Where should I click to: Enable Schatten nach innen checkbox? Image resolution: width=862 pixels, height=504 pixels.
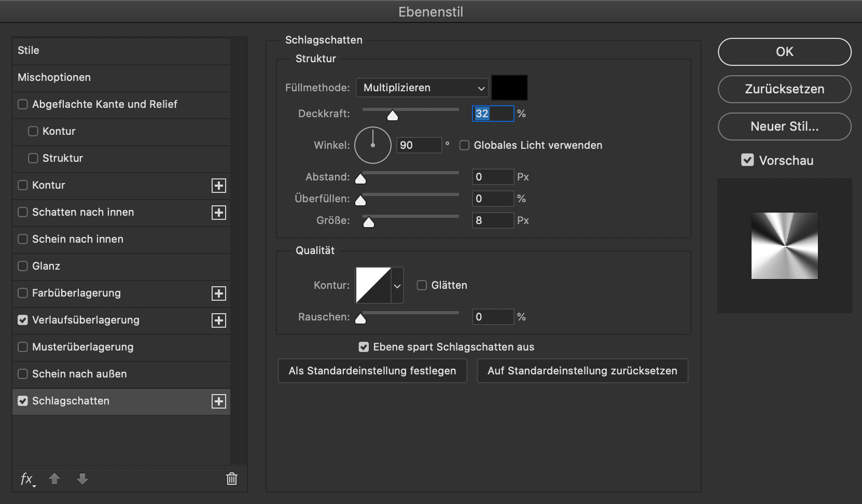click(23, 212)
